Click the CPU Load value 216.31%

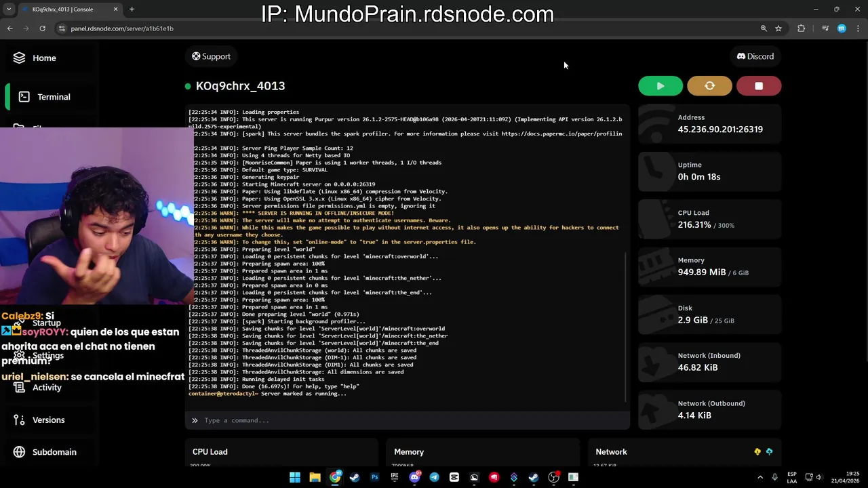[x=694, y=224]
